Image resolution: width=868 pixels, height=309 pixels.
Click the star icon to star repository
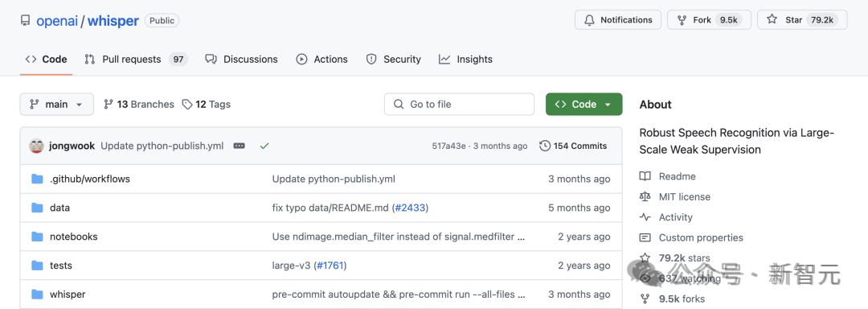[772, 20]
